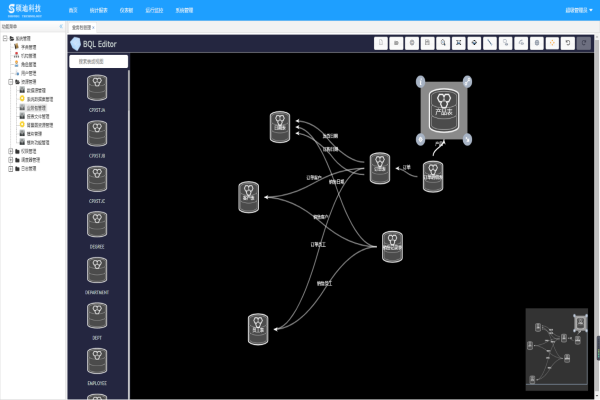Open 模块管理 in the sidebar tree
Screen dimensions: 600x400
tap(34, 134)
